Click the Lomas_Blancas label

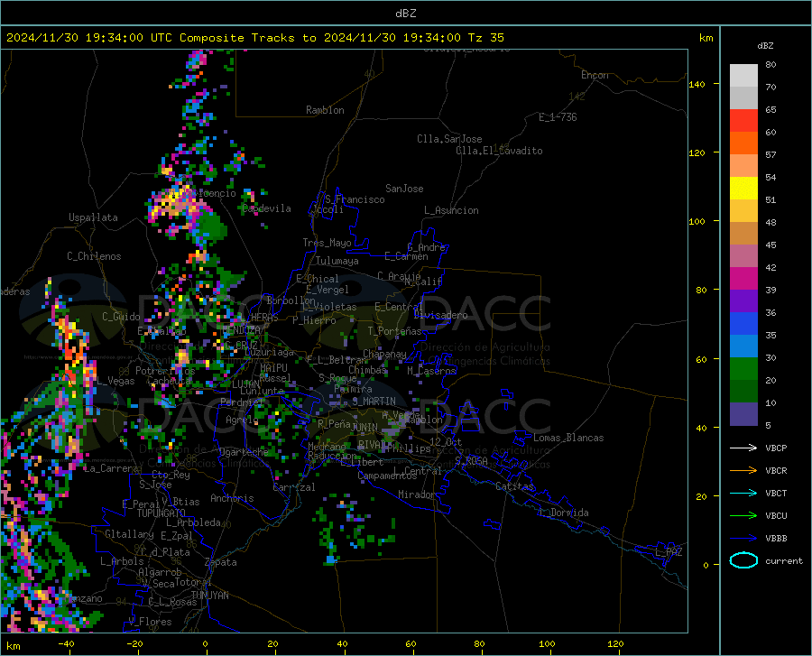(x=568, y=438)
